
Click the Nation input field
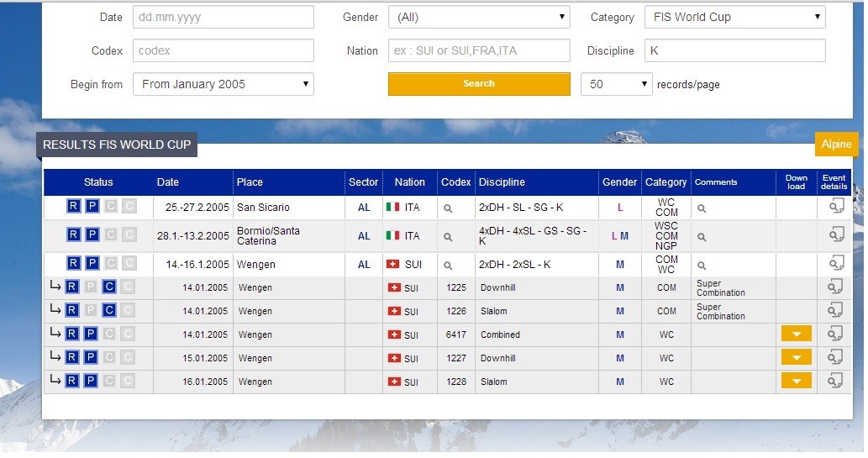(479, 50)
